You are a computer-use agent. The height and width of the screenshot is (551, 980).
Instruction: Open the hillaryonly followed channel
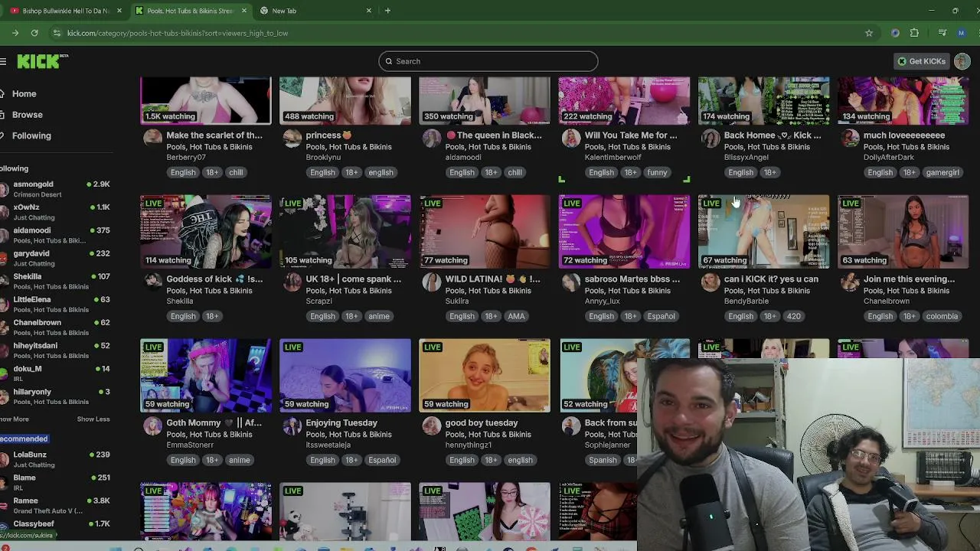click(55, 396)
